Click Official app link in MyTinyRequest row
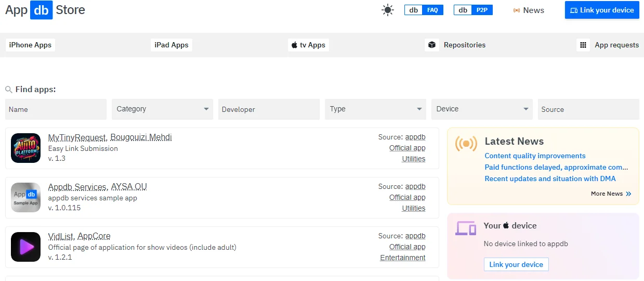The width and height of the screenshot is (644, 281). point(408,148)
